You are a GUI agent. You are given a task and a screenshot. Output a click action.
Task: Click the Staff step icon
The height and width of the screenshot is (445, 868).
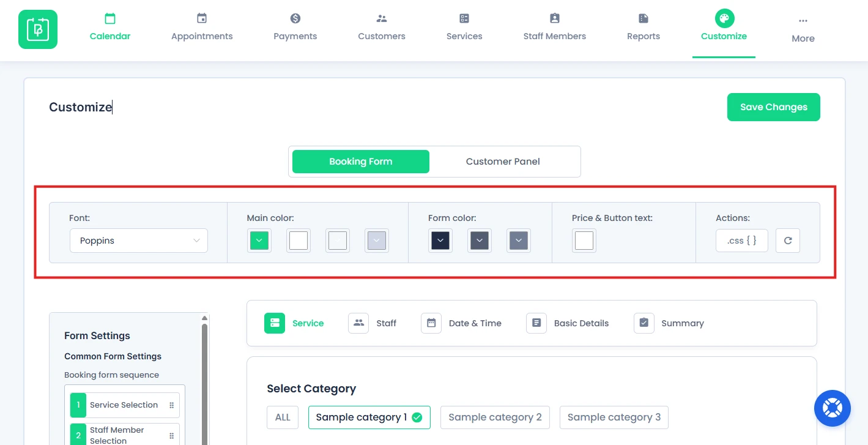[x=358, y=323]
